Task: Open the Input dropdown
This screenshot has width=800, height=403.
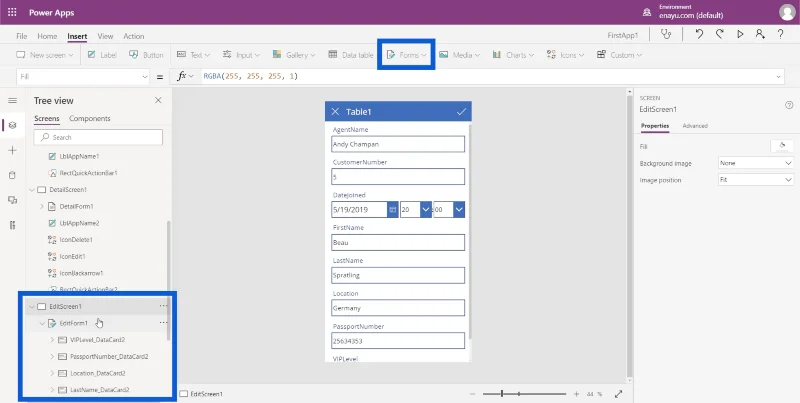Action: point(241,55)
